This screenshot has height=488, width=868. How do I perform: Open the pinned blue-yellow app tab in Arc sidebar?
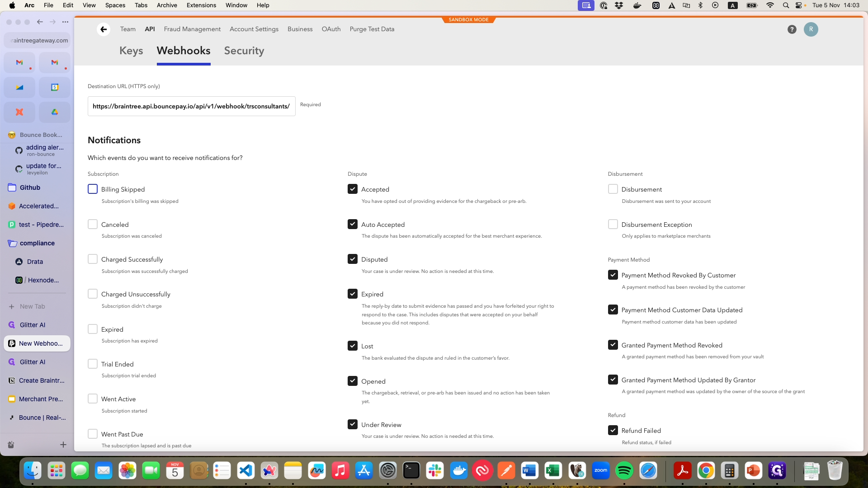click(19, 87)
